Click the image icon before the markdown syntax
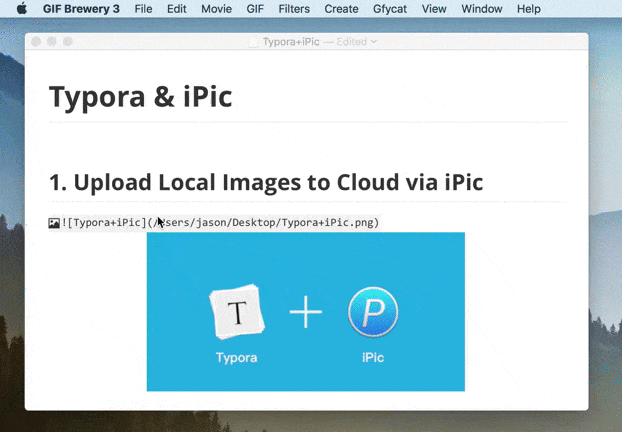 tap(54, 223)
